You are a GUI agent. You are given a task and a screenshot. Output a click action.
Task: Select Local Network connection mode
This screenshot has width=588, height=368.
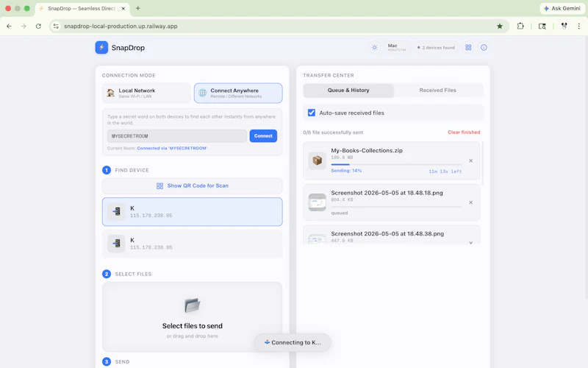tap(146, 93)
